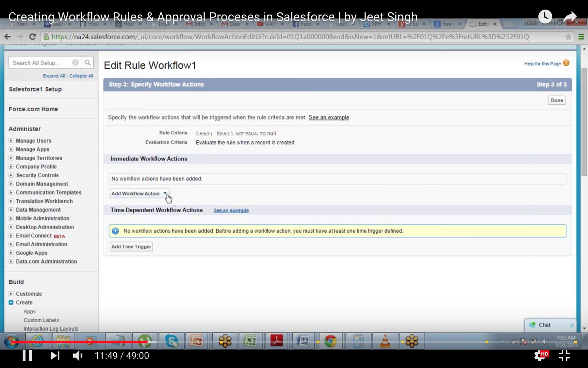
Task: Pause the video playback
Action: click(27, 356)
